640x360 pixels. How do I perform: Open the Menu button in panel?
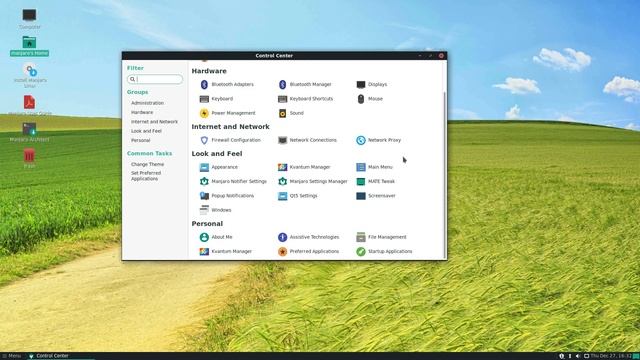click(x=11, y=356)
